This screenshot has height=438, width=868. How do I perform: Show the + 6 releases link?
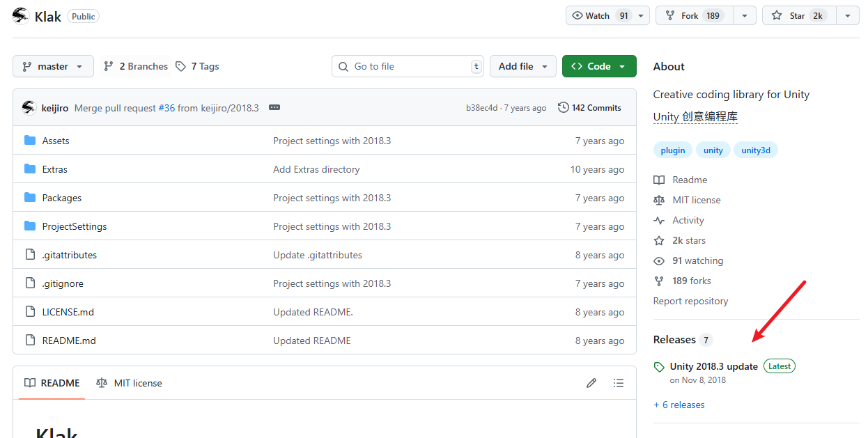tap(679, 405)
